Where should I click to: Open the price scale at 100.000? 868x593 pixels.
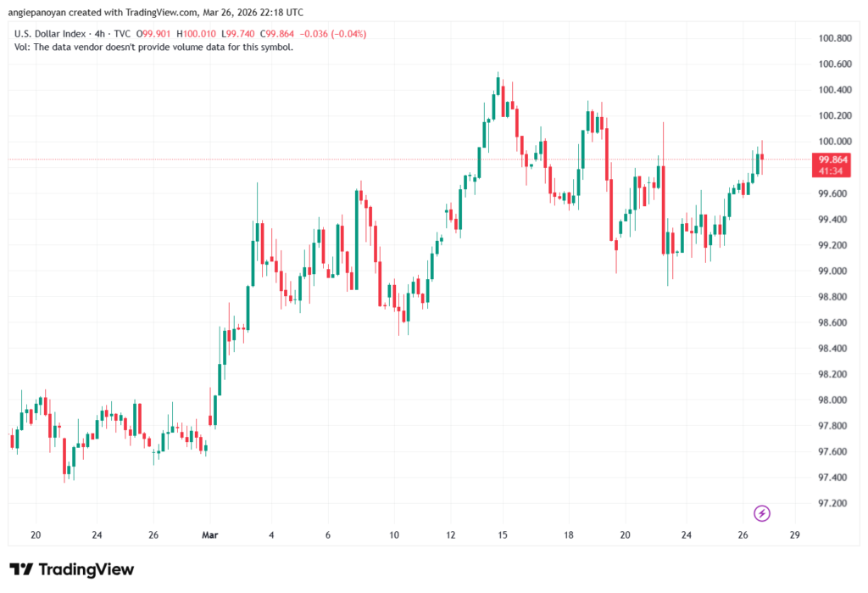(x=834, y=141)
